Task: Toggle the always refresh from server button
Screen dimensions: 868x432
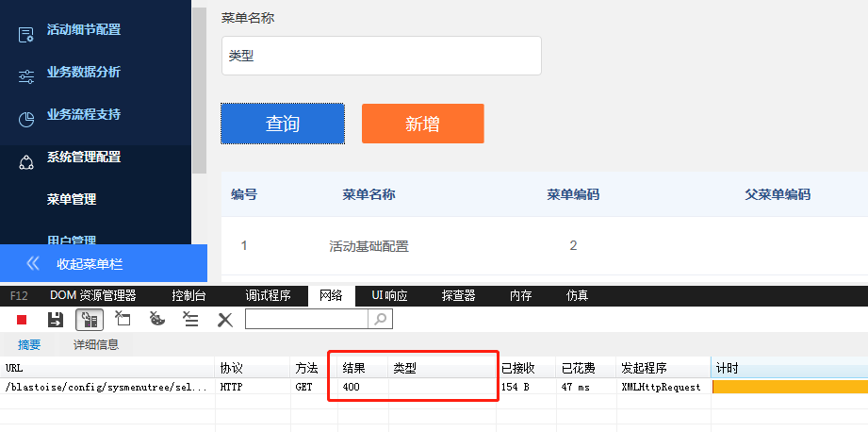Action: pos(89,320)
